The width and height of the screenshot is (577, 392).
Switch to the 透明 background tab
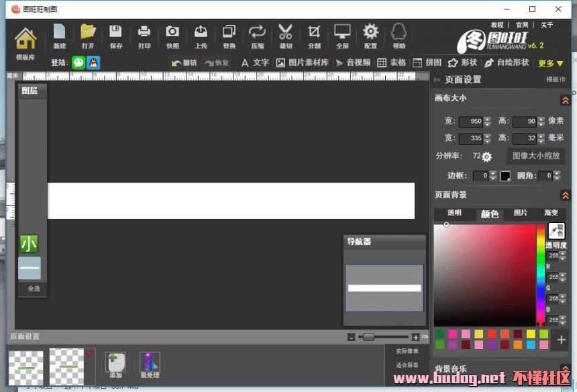click(x=454, y=213)
